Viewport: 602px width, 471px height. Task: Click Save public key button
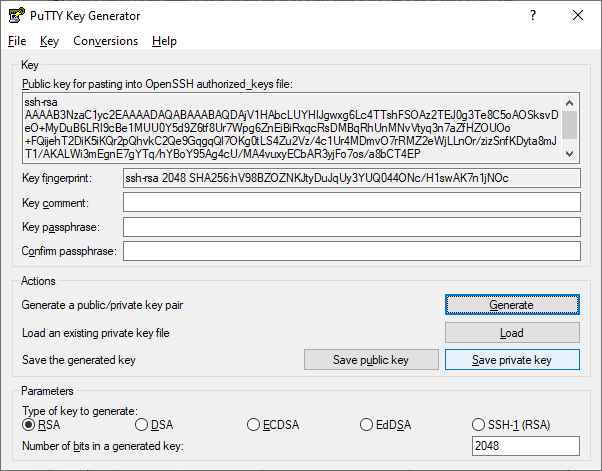click(x=371, y=360)
